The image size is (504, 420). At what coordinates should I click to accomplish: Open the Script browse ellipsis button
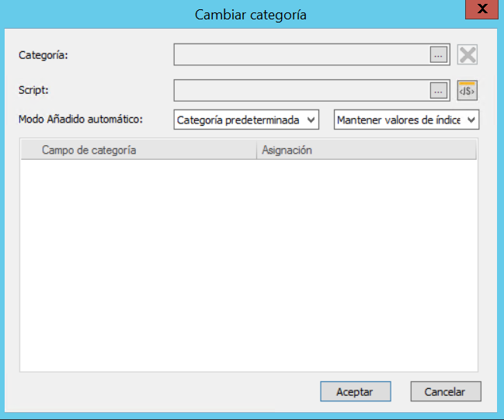coord(438,90)
